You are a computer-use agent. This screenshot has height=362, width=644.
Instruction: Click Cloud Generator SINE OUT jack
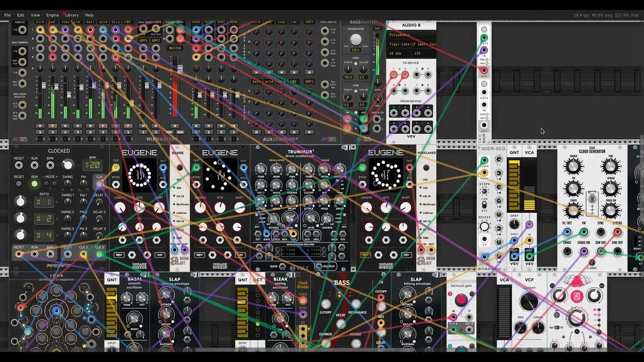coord(617,251)
